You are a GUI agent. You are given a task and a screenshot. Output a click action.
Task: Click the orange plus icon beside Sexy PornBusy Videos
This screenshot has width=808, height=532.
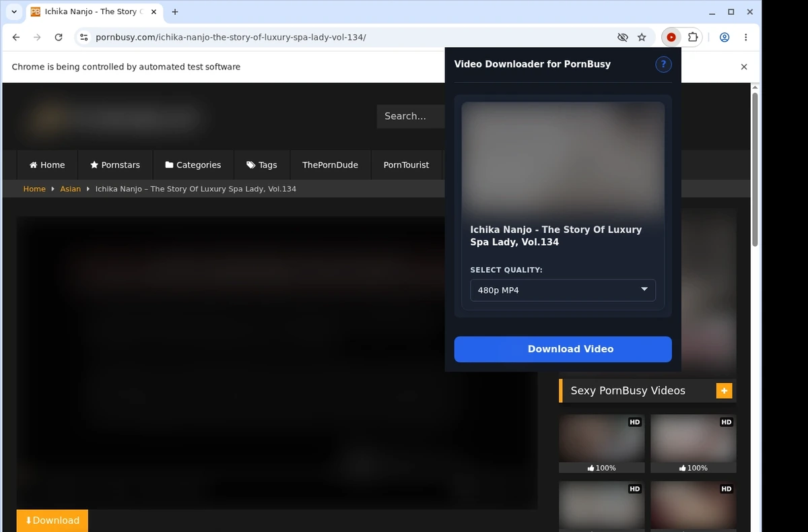point(724,391)
